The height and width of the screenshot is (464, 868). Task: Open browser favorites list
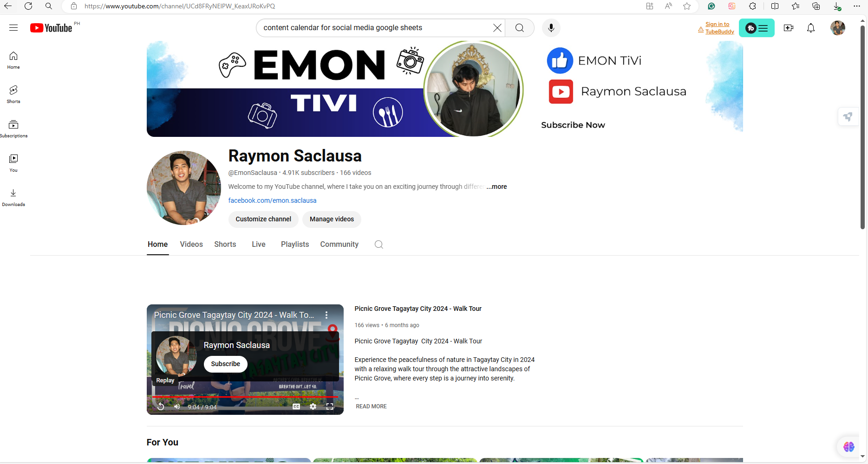(796, 6)
